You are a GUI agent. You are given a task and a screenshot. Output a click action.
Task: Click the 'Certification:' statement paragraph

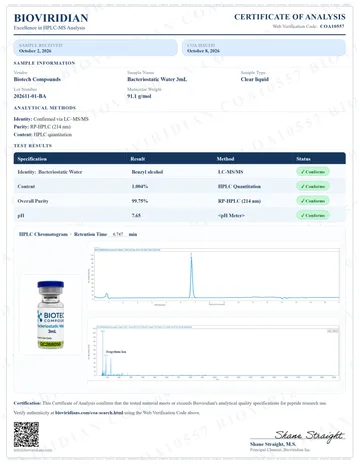click(x=170, y=403)
